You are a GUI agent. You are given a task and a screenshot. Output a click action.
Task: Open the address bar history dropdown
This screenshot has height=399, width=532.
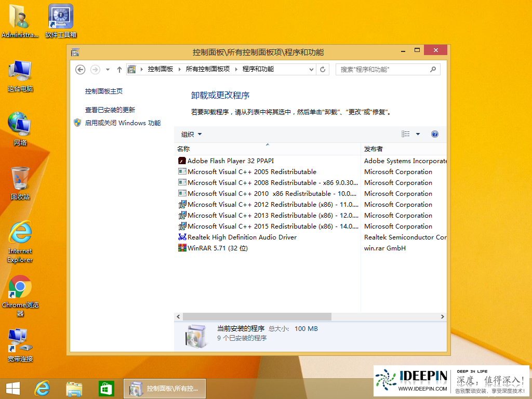(x=311, y=70)
